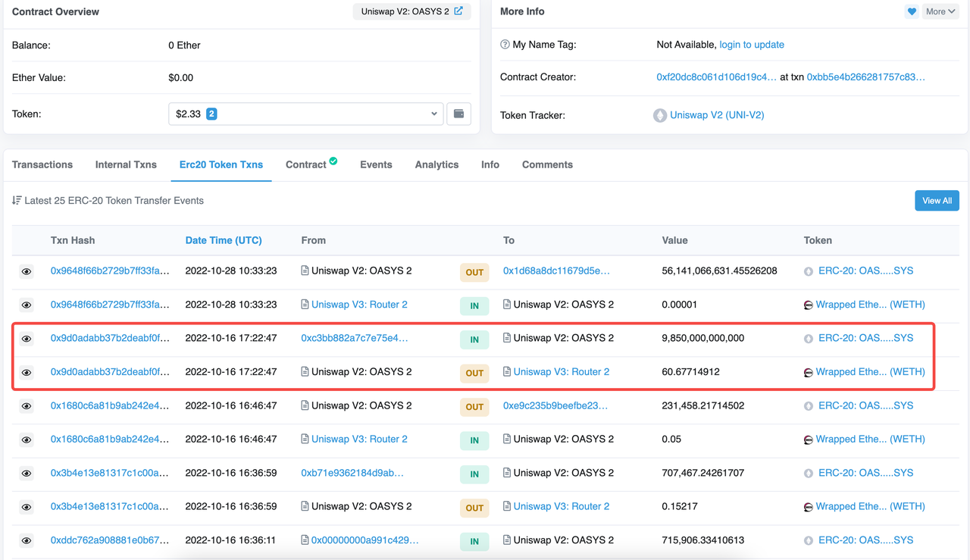Click the View All button

coord(937,201)
